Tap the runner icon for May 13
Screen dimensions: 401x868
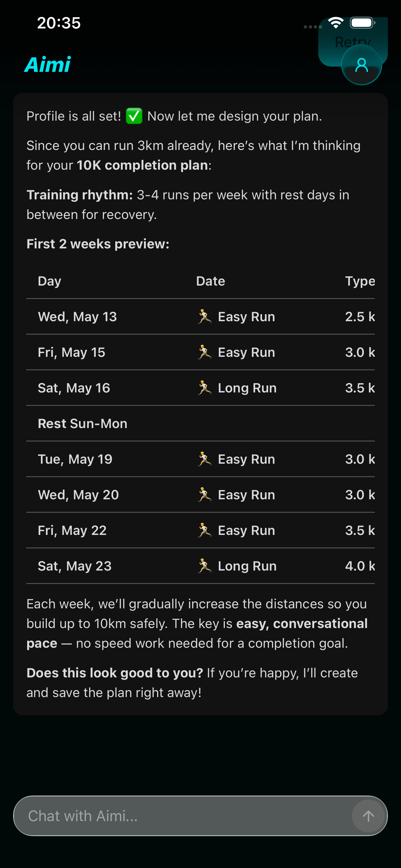tap(204, 317)
